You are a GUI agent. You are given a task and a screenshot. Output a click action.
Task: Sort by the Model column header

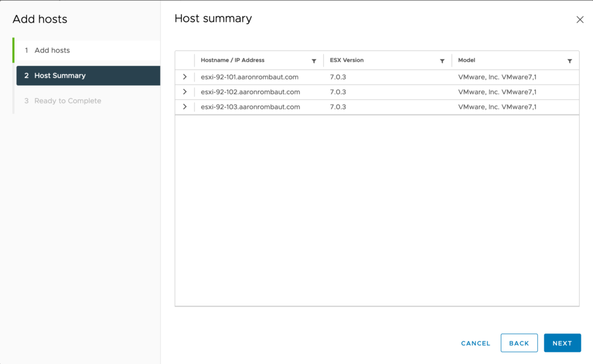[x=466, y=60]
